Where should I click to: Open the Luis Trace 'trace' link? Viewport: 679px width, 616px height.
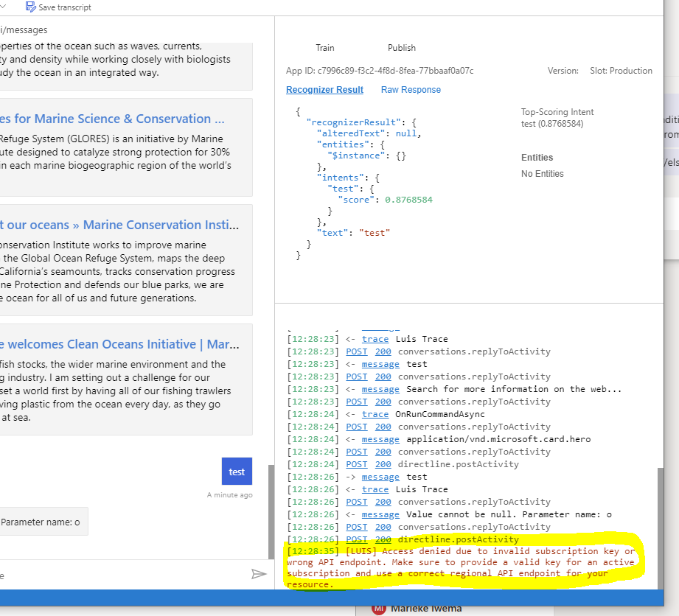click(x=375, y=339)
